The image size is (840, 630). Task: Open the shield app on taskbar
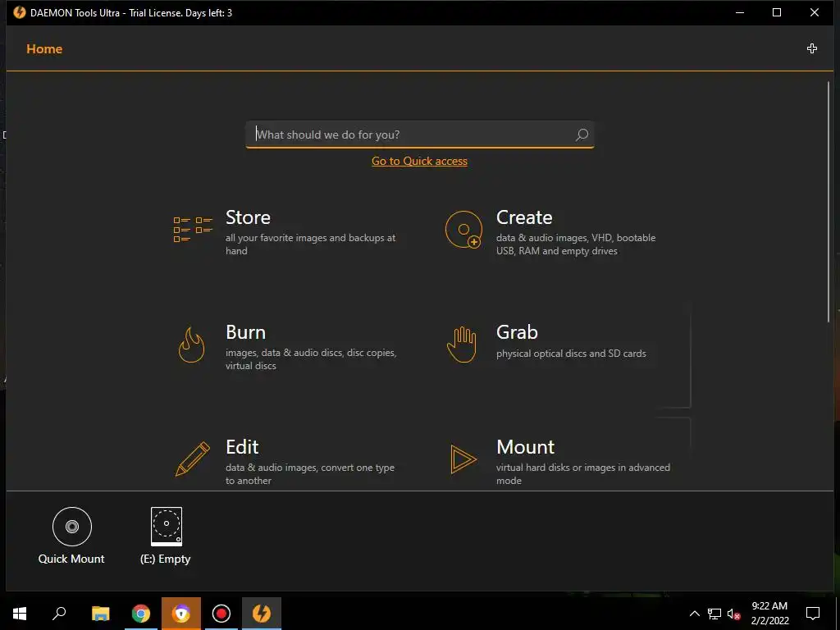[181, 614]
